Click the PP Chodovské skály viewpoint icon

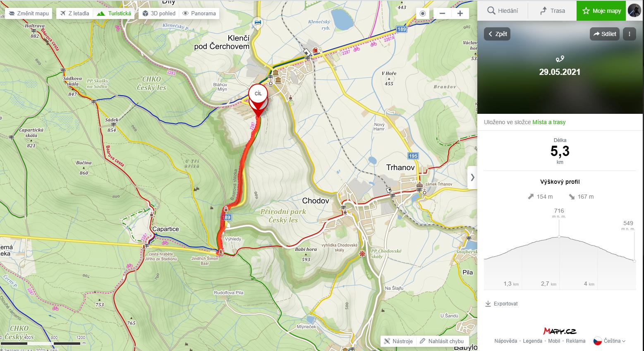pos(363,253)
